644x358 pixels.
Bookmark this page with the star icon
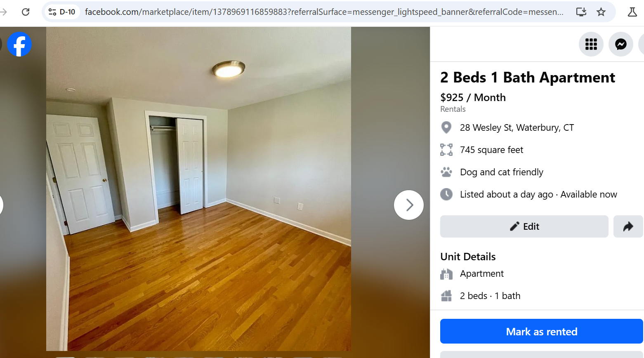point(601,12)
